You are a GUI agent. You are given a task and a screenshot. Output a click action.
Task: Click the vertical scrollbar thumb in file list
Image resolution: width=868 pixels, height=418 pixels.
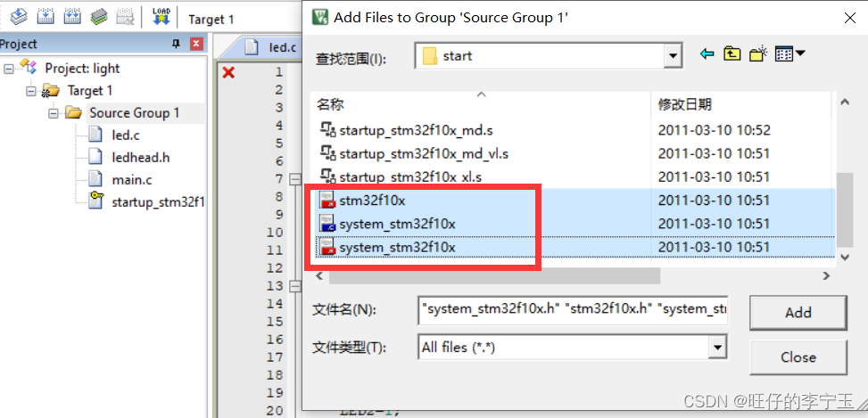[x=844, y=210]
